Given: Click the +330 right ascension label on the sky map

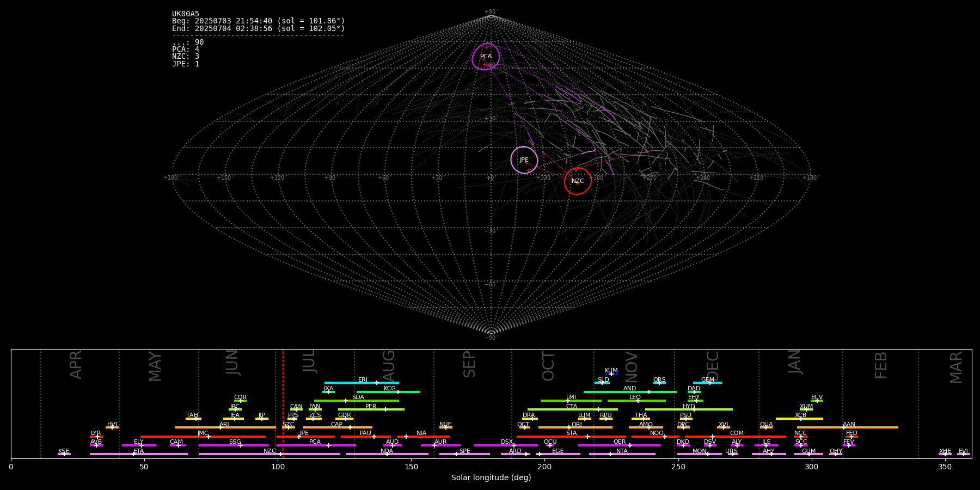Looking at the screenshot, I should 543,178.
